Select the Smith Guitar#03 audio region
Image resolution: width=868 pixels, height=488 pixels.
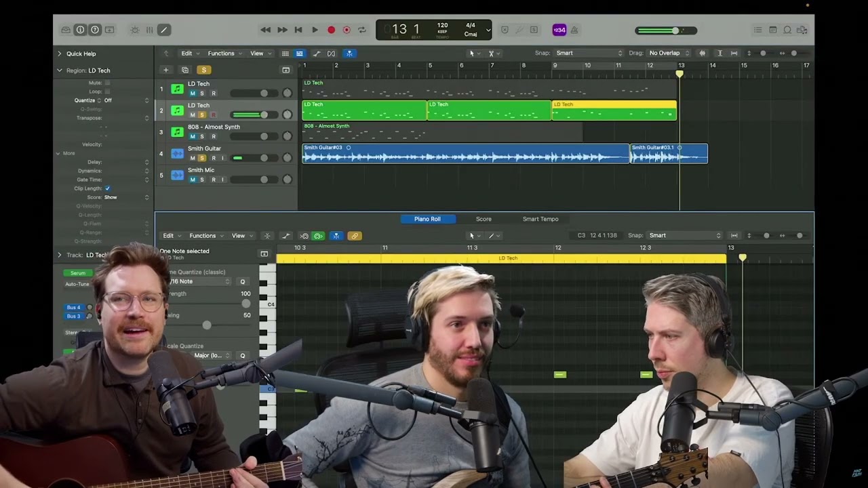[466, 154]
